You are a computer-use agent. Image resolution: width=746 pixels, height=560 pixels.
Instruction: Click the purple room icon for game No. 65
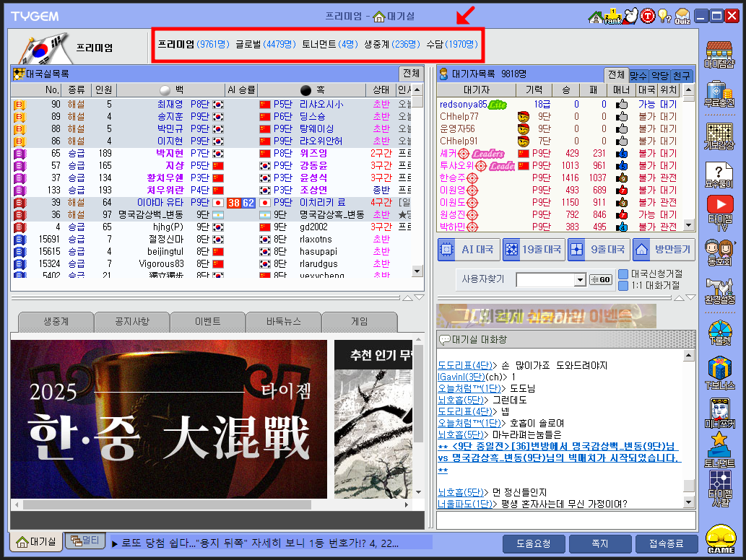[19, 154]
